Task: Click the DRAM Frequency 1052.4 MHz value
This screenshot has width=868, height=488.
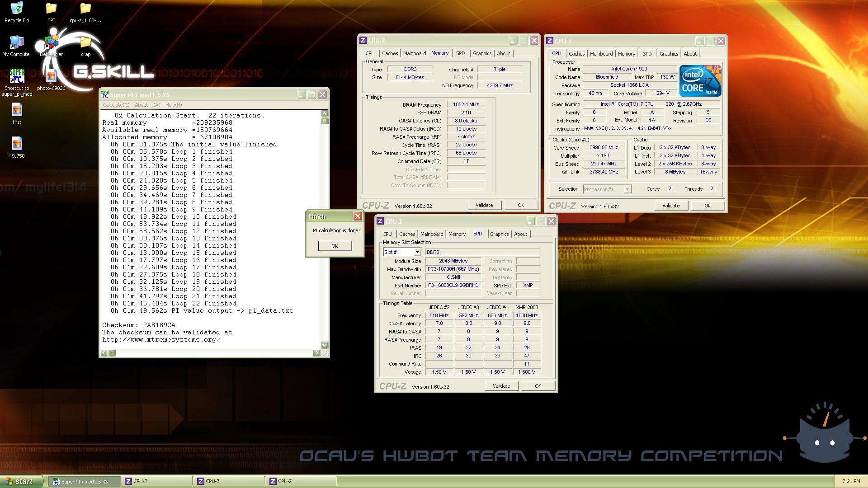Action: (x=466, y=104)
